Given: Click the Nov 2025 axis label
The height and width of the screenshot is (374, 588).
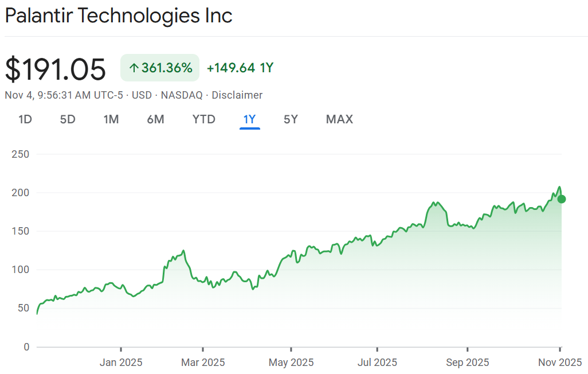Looking at the screenshot, I should pos(560,363).
